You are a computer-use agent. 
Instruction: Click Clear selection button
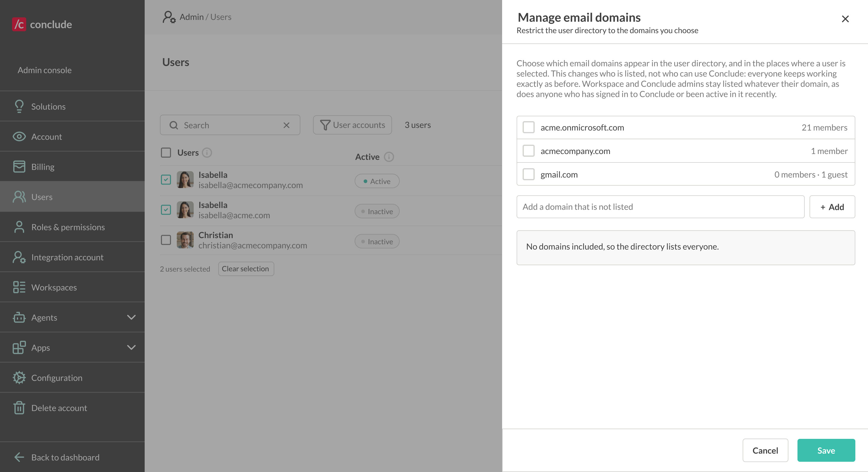tap(246, 269)
